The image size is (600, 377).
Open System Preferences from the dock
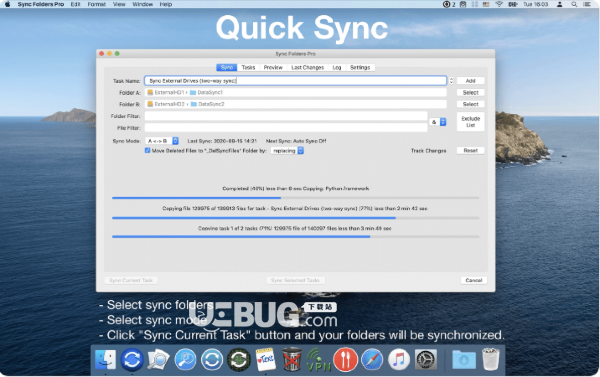coord(426,359)
